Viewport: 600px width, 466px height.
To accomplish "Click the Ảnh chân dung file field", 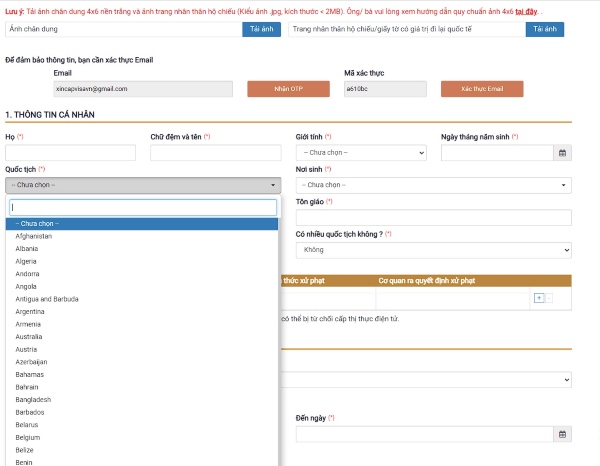I will coord(124,29).
